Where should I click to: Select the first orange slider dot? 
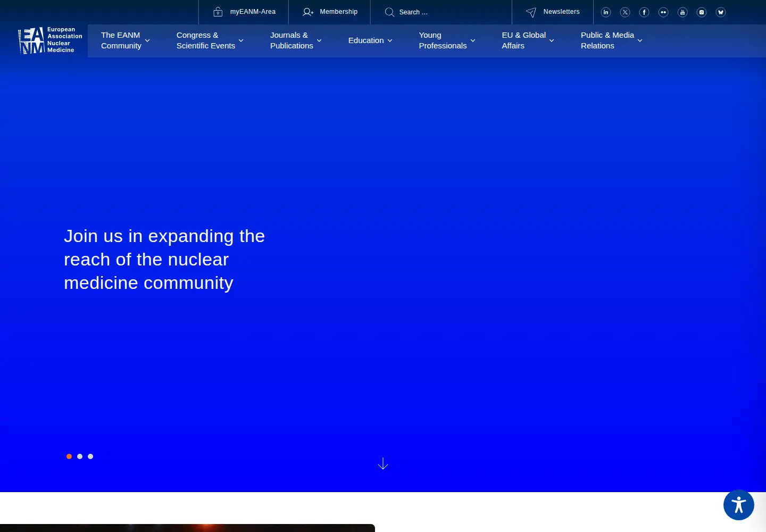tap(69, 456)
